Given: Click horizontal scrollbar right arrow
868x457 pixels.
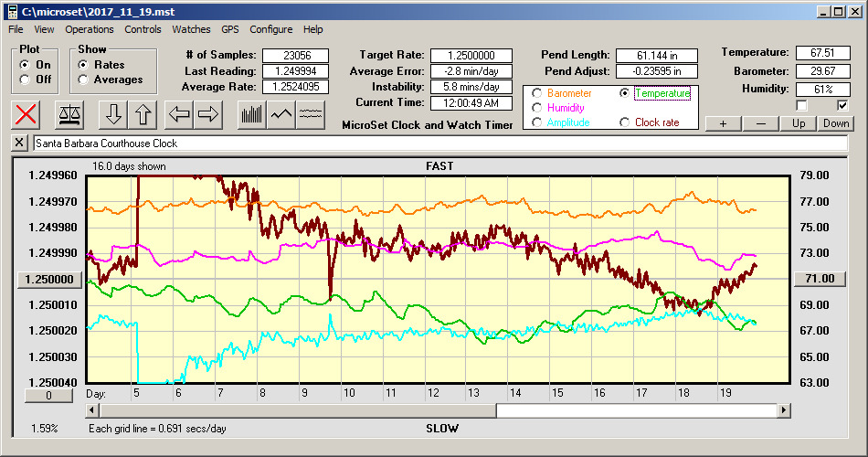Looking at the screenshot, I should tap(784, 411).
